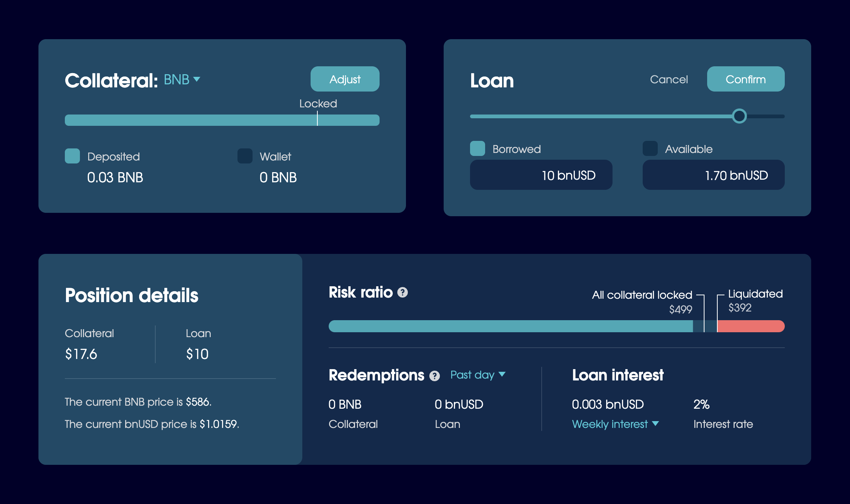Click the Redemptions question mark icon
The image size is (850, 504).
point(434,376)
